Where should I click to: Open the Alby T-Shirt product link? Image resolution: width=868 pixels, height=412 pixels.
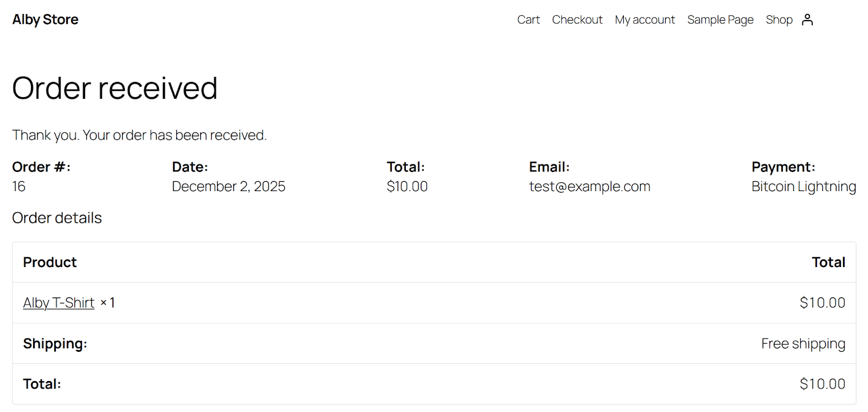click(59, 302)
